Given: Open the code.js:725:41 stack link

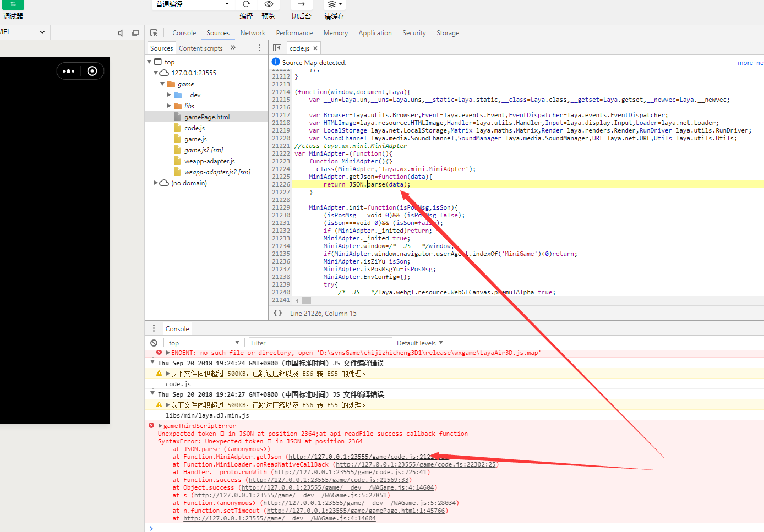Looking at the screenshot, I should point(351,472).
